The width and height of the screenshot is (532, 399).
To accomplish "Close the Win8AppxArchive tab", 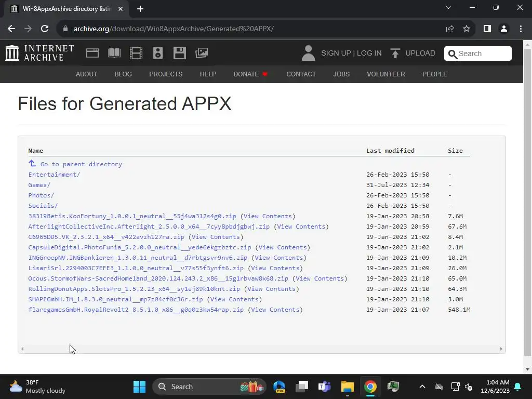I will 121,9.
